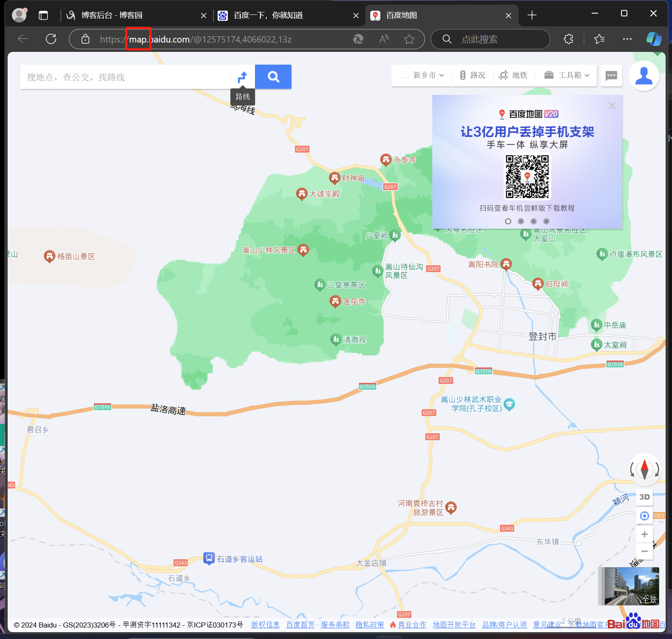Click the 嵩山少林武术职业学院 school marker
672x639 pixels.
pyautogui.click(x=509, y=404)
